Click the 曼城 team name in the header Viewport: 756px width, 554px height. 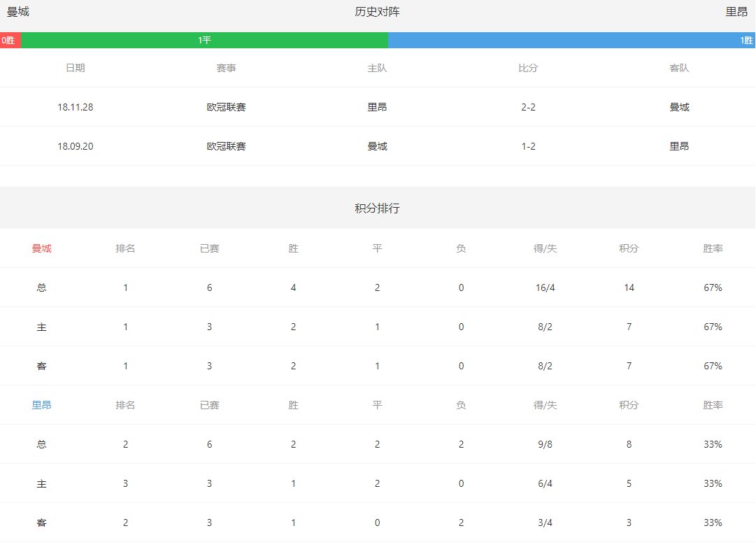[18, 12]
